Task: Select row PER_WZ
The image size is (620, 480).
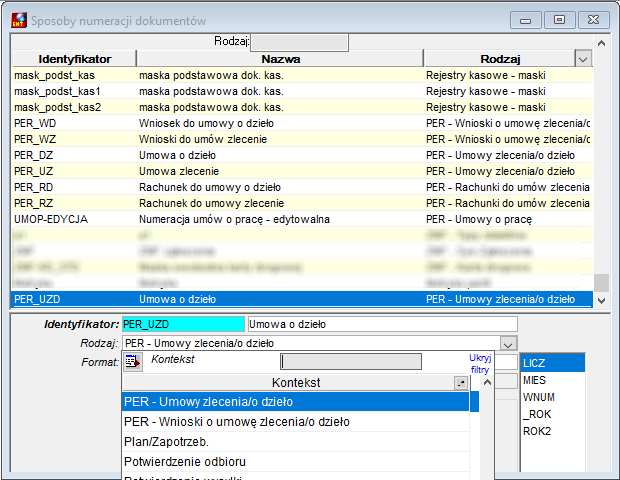Action: pyautogui.click(x=302, y=139)
